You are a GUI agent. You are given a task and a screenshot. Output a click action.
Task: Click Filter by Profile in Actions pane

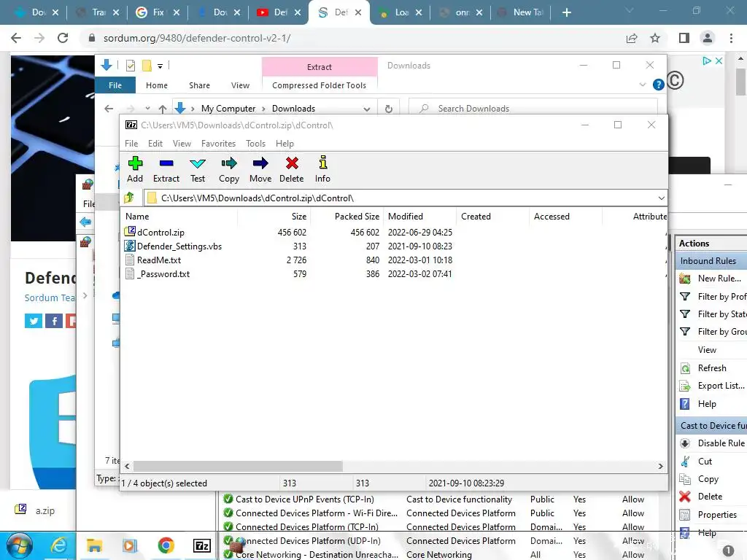pos(712,297)
